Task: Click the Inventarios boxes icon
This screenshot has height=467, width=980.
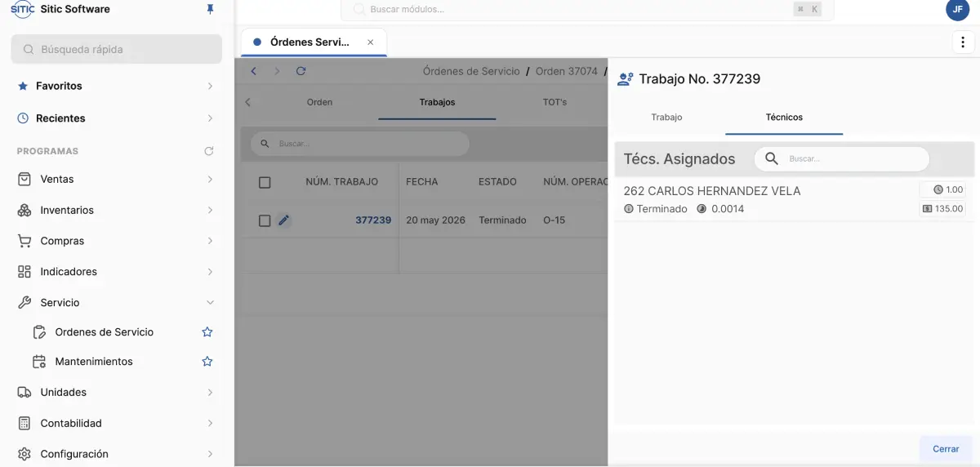Action: pyautogui.click(x=24, y=210)
